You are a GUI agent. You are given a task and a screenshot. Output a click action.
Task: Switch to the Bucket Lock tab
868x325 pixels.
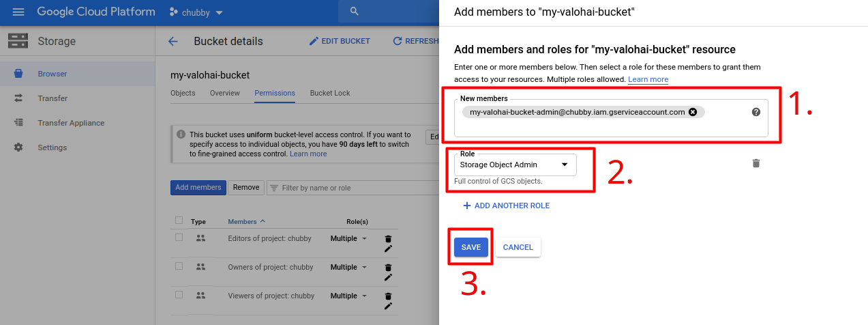click(330, 93)
